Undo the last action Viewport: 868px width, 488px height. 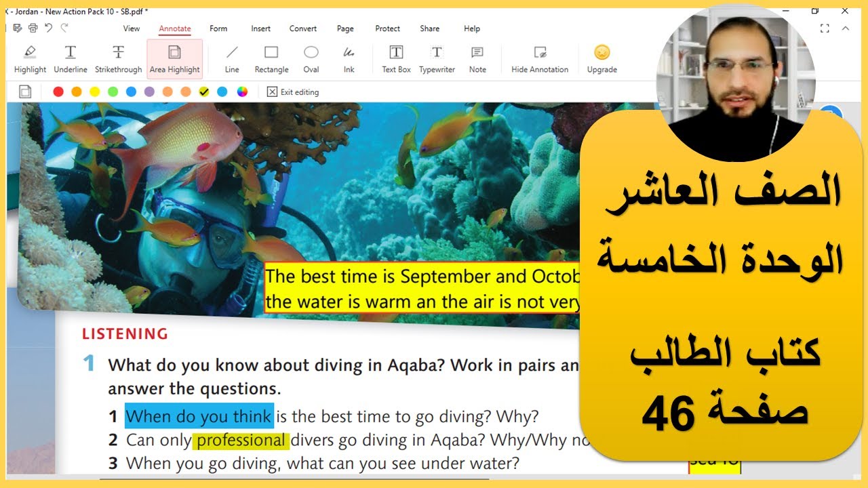click(49, 28)
